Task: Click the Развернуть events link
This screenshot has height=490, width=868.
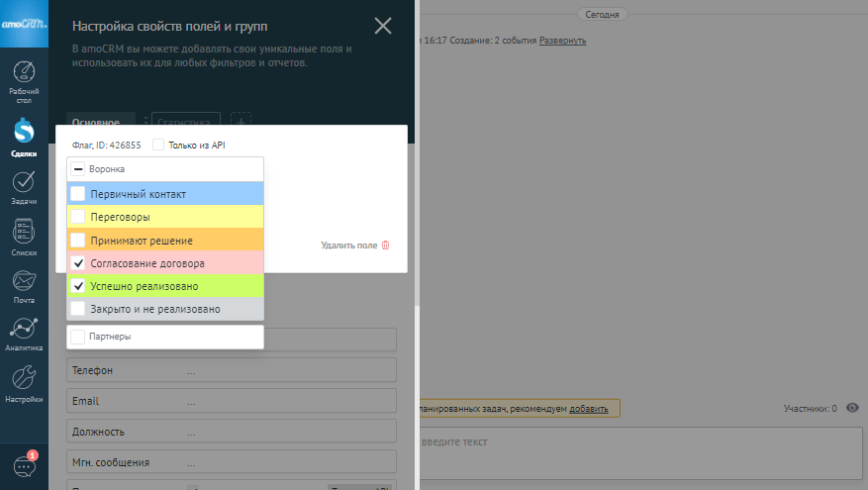Action: [562, 41]
